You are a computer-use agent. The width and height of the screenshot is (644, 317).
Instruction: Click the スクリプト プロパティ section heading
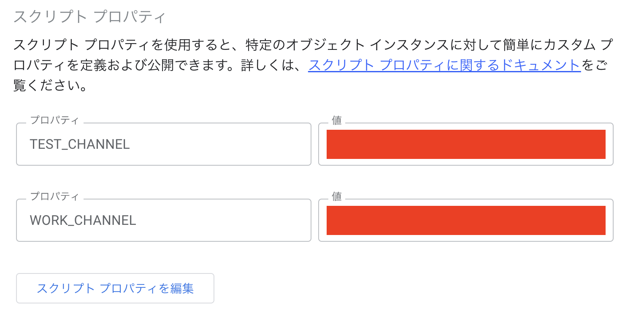pyautogui.click(x=89, y=17)
